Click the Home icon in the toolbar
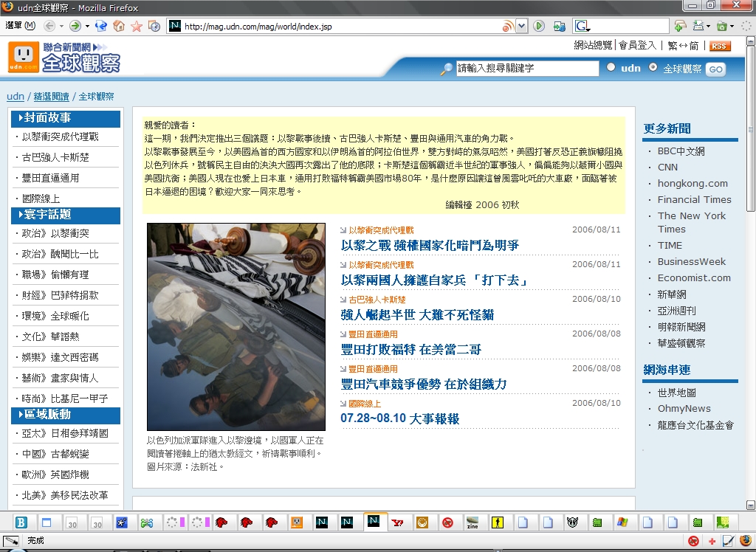This screenshot has width=756, height=552. pos(119,26)
